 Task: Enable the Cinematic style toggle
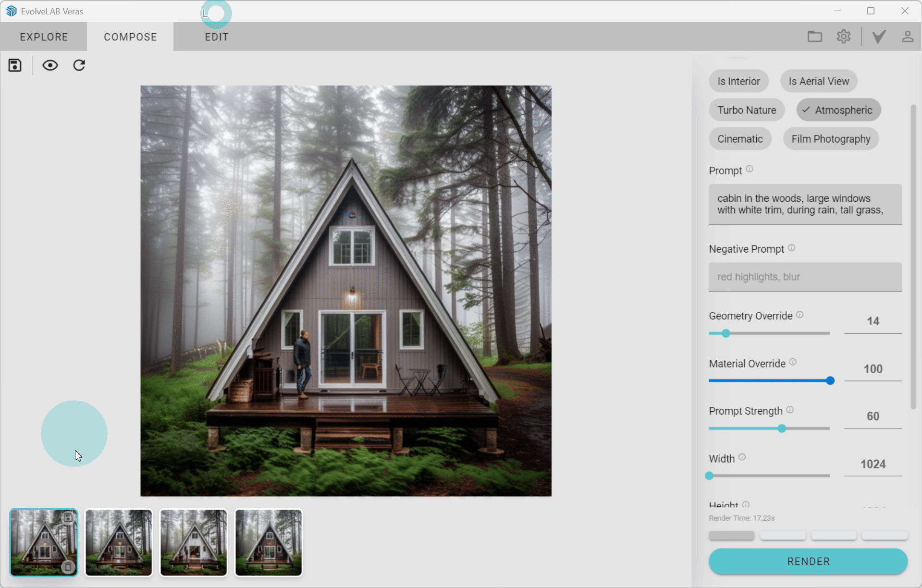(x=740, y=138)
